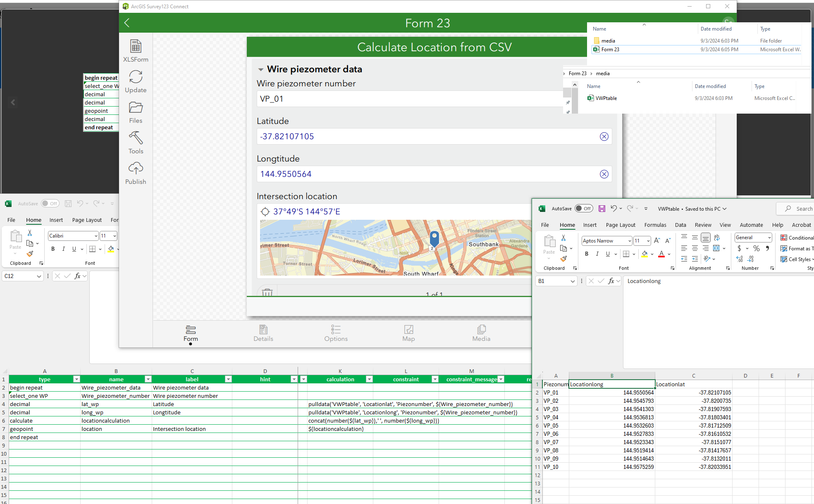814x504 pixels.
Task: Click the Publish cloud icon
Action: (x=136, y=169)
